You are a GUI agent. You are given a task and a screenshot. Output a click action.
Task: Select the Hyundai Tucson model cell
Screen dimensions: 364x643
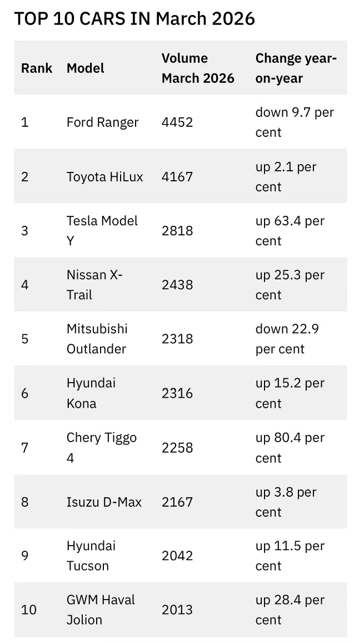pyautogui.click(x=91, y=556)
